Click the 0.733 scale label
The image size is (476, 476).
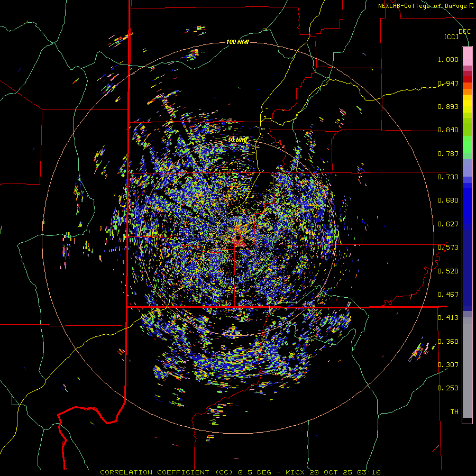(448, 177)
